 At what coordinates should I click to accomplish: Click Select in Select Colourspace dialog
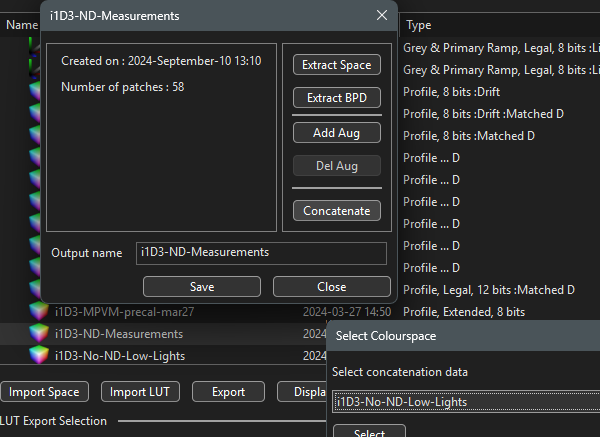pyautogui.click(x=369, y=432)
